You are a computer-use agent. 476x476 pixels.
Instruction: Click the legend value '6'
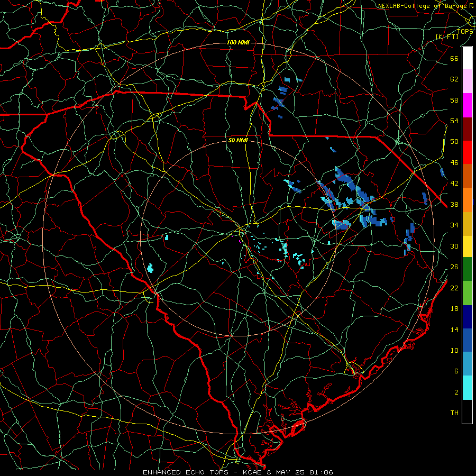point(456,371)
